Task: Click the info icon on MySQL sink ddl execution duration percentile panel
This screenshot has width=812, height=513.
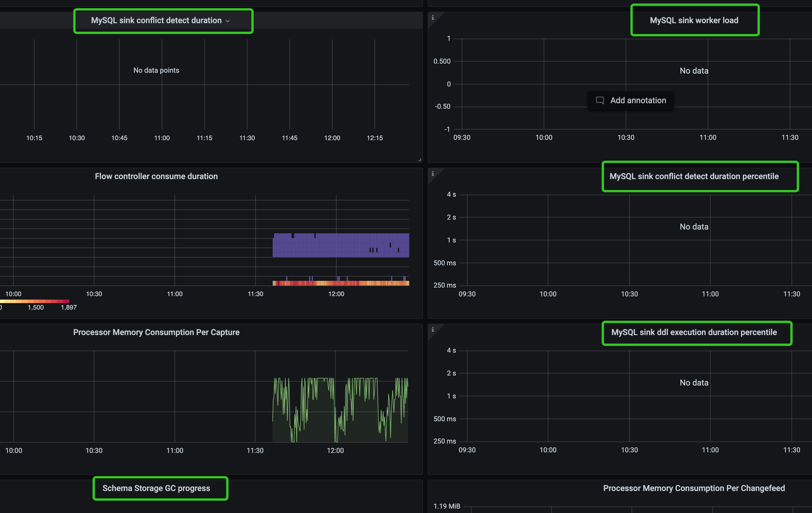Action: [x=433, y=330]
